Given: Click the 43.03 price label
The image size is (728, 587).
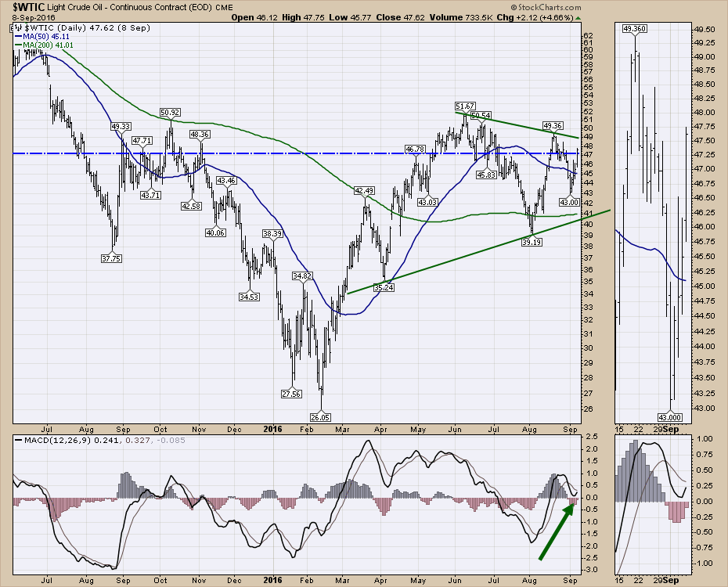Looking at the screenshot, I should [x=427, y=202].
